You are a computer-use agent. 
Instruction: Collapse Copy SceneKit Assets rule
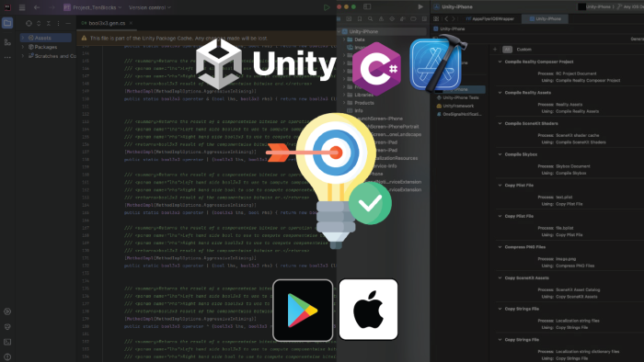pos(500,278)
